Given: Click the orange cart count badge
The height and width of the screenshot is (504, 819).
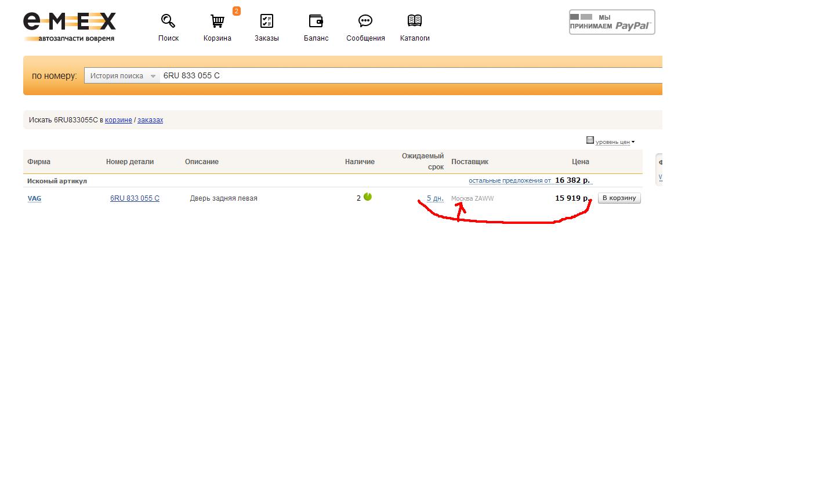Looking at the screenshot, I should 236,11.
